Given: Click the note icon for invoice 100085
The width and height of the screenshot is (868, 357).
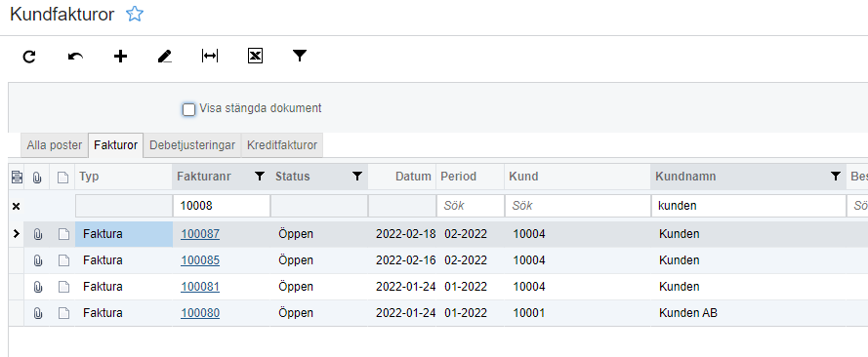Looking at the screenshot, I should coord(63,260).
